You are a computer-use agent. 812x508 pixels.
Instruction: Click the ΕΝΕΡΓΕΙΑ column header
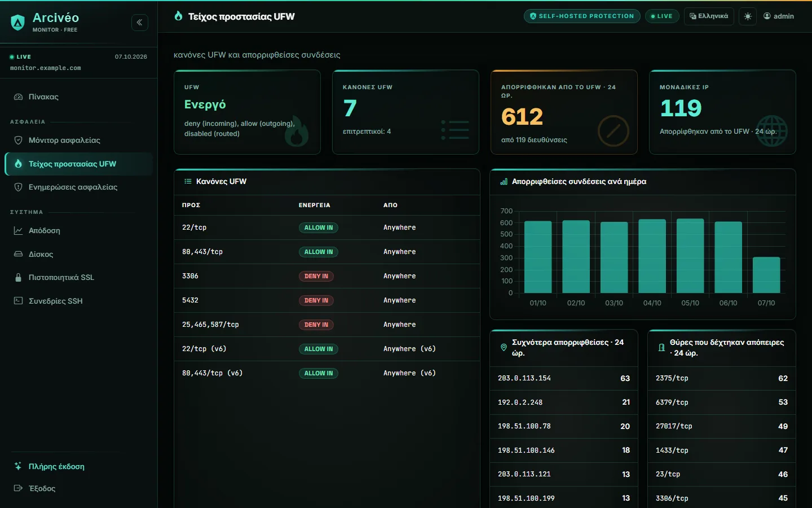(x=315, y=205)
